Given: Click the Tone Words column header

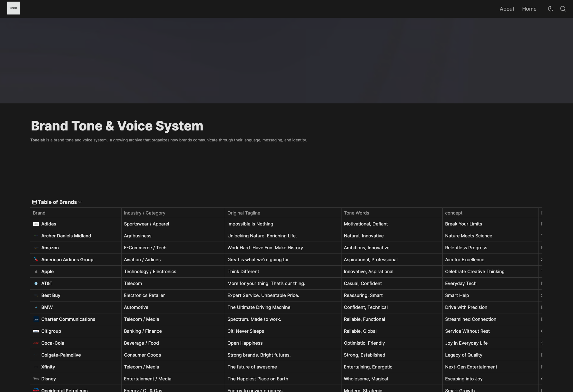Looking at the screenshot, I should tap(356, 213).
